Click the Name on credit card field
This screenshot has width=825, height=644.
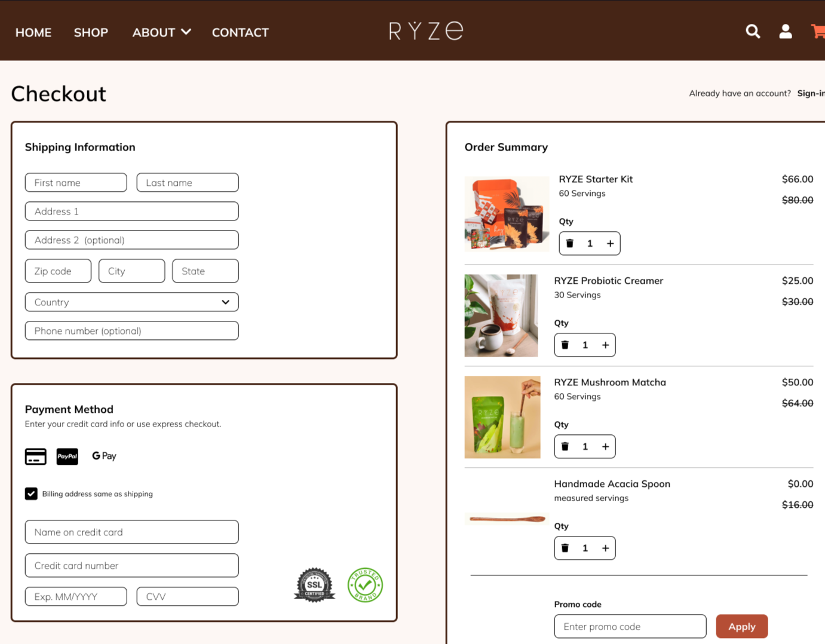132,532
